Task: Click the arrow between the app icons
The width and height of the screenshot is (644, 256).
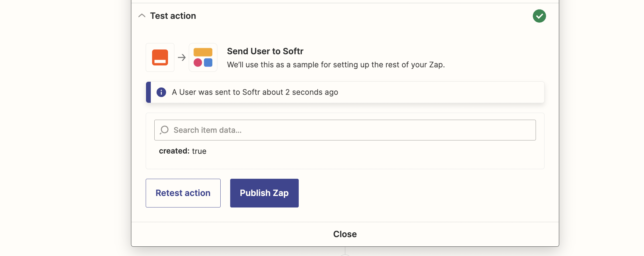Action: coord(181,57)
